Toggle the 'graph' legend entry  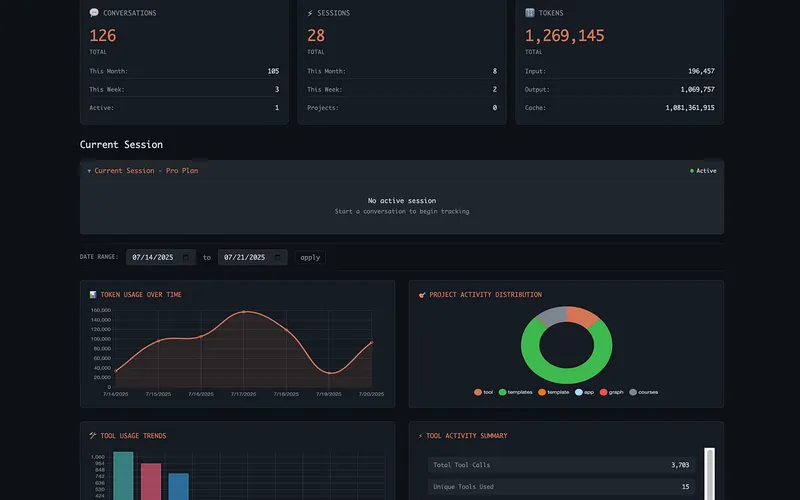coord(609,392)
